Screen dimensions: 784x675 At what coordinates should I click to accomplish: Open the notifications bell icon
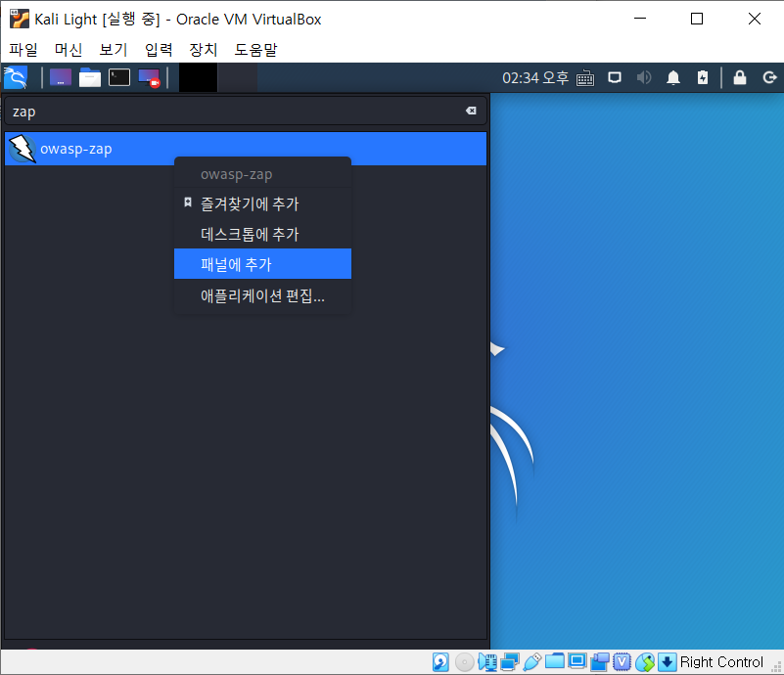[673, 78]
